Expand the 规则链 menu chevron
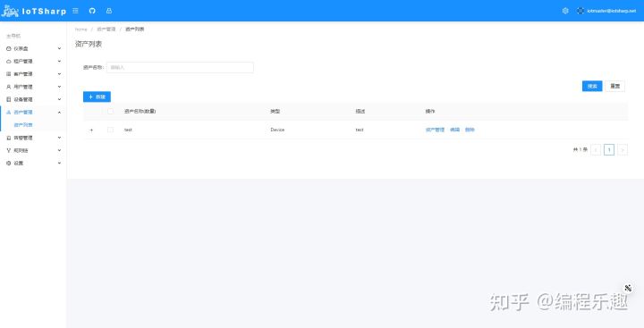 pyautogui.click(x=59, y=150)
